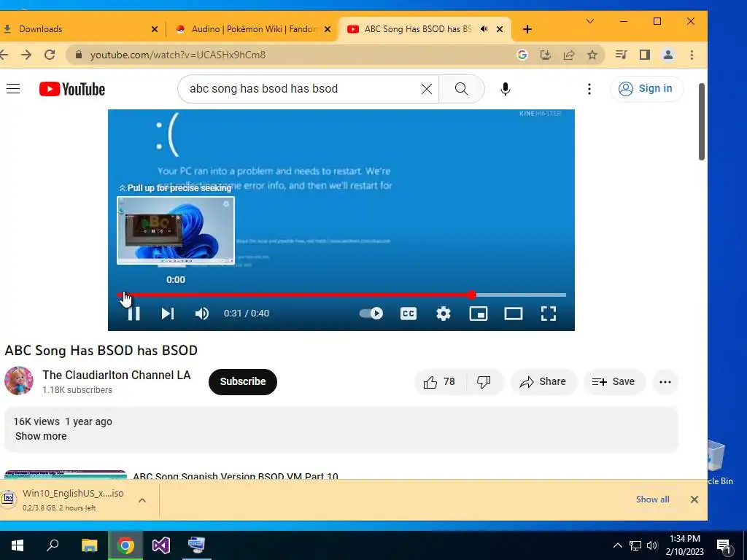Open the taskbar clock and date
Screen dimensions: 747x560
(684, 545)
